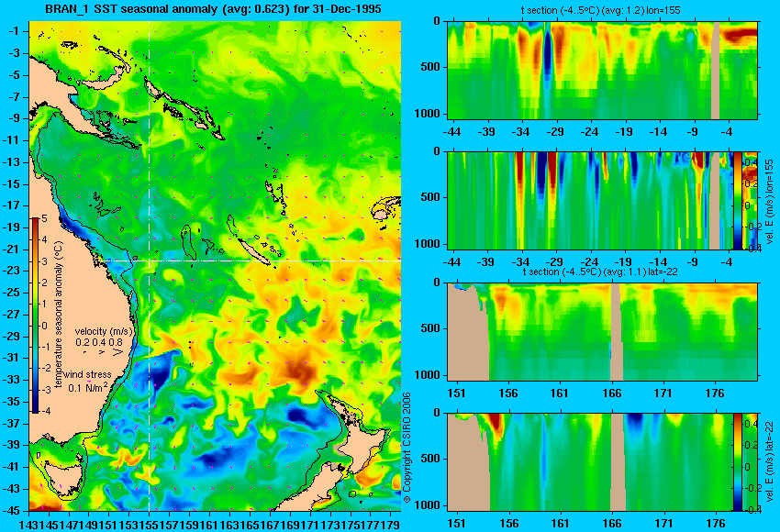Click the crosshair intersection at lon 155, lat -22

pyautogui.click(x=150, y=260)
